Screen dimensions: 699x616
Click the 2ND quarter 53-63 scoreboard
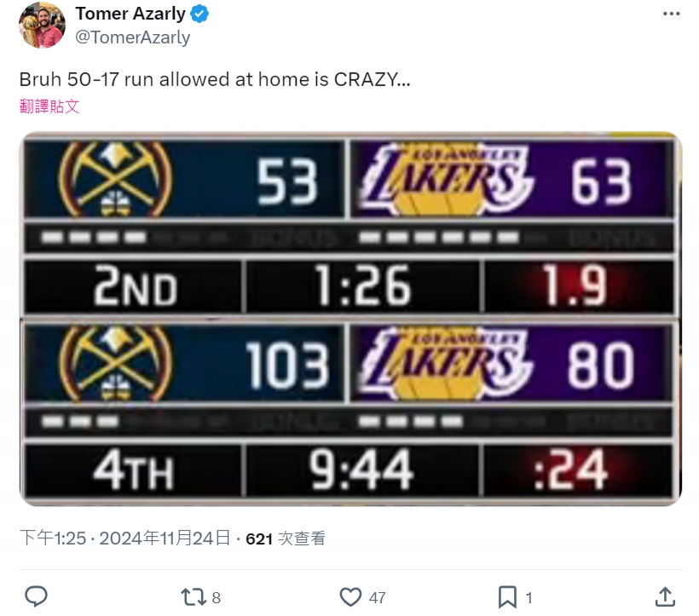350,226
